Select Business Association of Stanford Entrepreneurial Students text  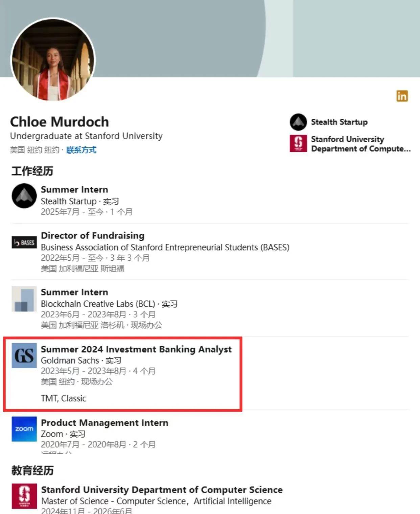[x=165, y=247]
